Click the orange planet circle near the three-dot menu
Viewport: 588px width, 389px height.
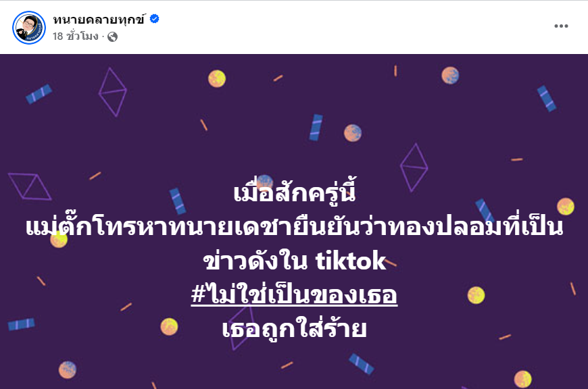pos(450,76)
